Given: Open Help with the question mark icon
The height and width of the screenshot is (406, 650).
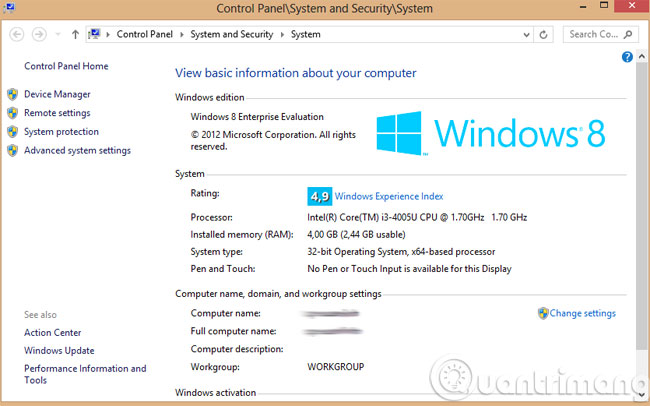Looking at the screenshot, I should pyautogui.click(x=627, y=57).
